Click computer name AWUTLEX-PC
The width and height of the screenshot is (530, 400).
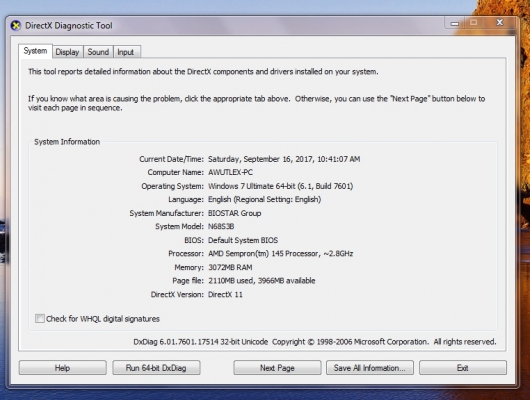click(231, 172)
